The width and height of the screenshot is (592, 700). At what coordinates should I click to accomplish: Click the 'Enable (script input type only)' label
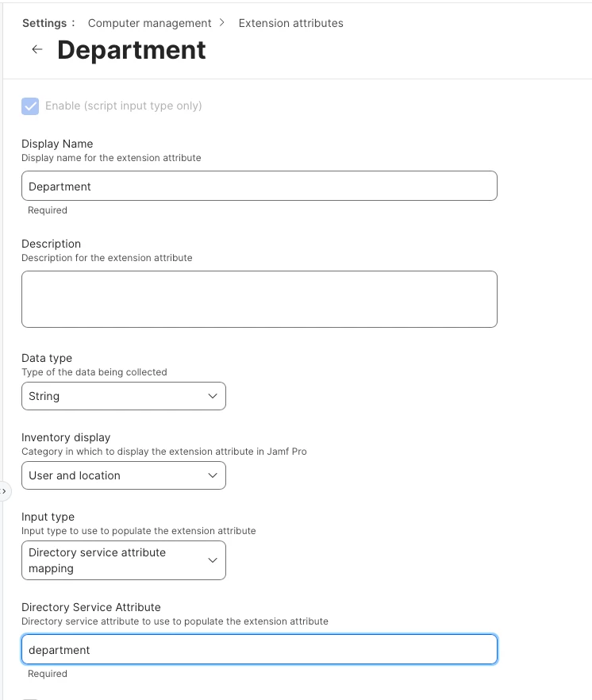[123, 106]
